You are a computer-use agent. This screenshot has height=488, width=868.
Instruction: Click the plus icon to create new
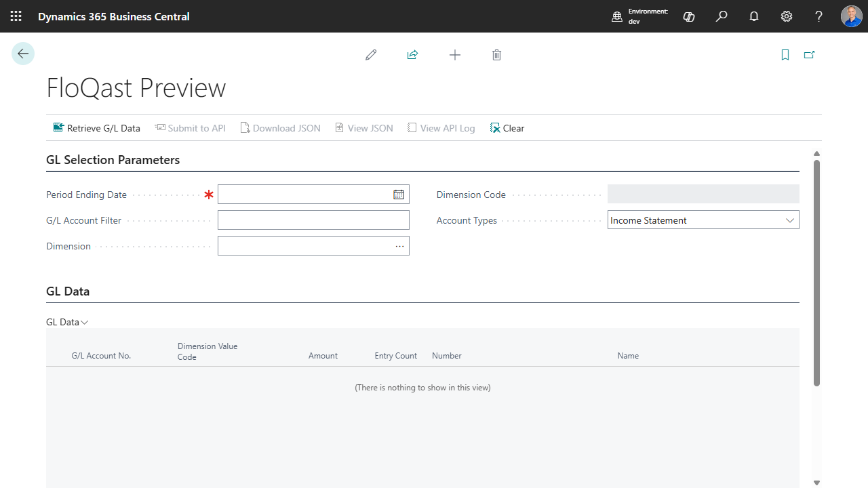455,55
